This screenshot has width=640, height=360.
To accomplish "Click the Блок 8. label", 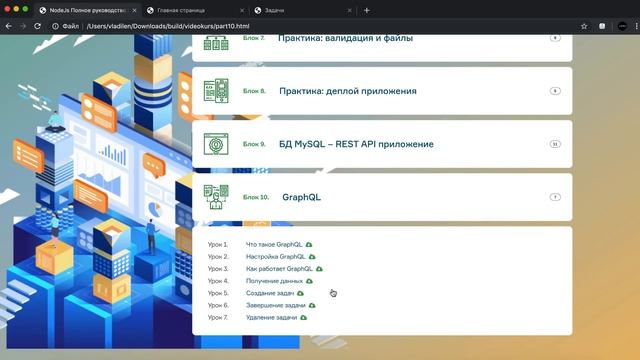I will 254,91.
